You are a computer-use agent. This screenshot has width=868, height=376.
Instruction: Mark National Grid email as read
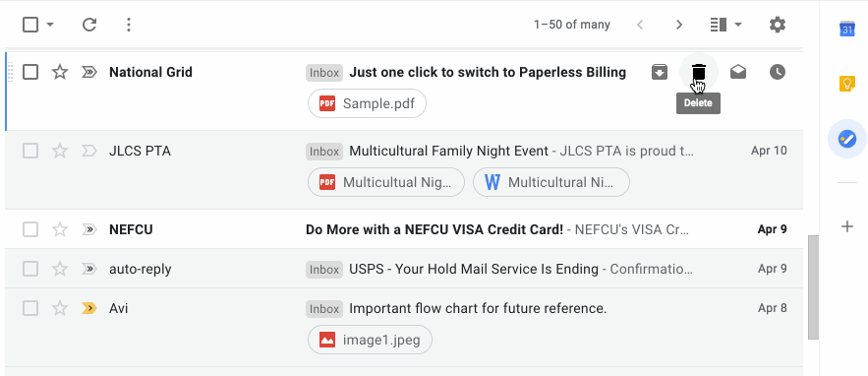[x=738, y=72]
